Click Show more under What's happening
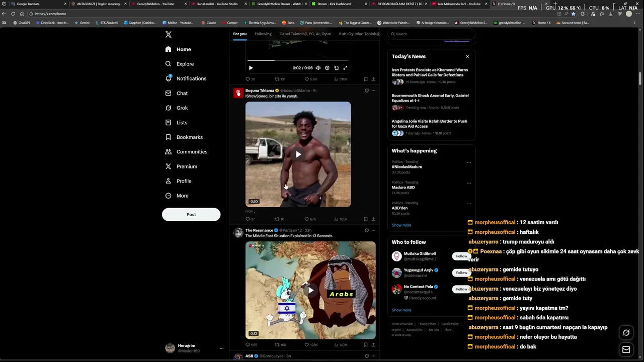Screen dimensions: 644x362 401,225
